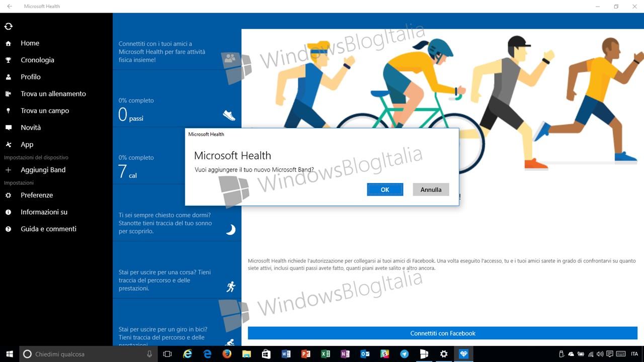Click the Informazioni su info icon
This screenshot has width=644, height=362.
[x=8, y=212]
